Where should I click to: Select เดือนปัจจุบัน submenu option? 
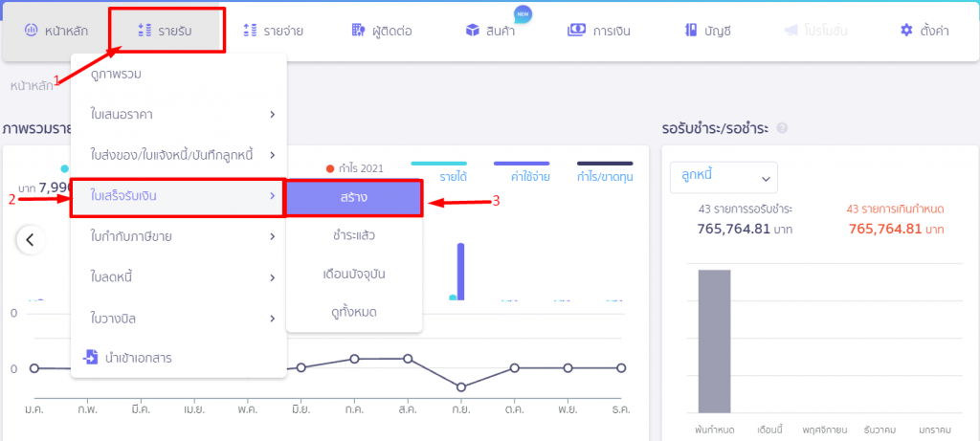[353, 274]
